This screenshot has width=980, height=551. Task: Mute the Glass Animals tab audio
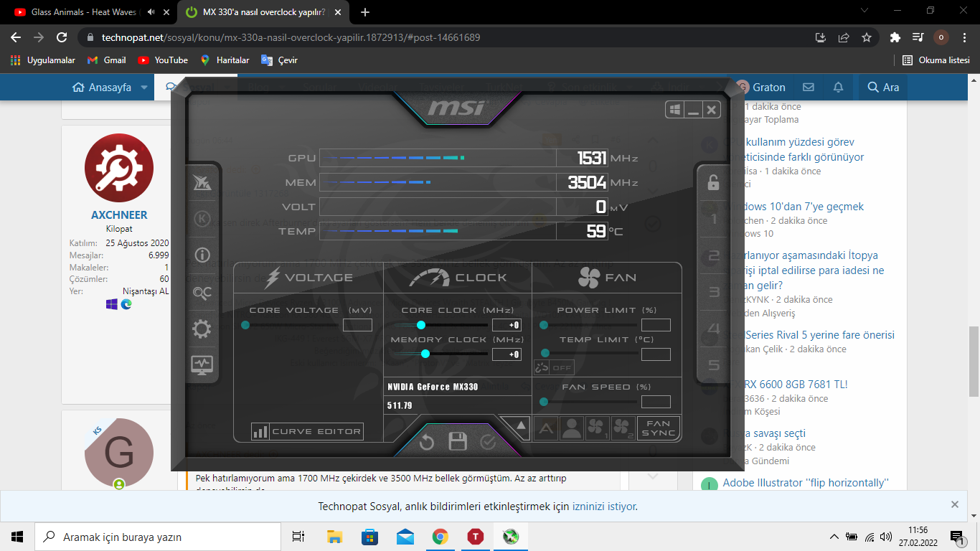point(151,12)
